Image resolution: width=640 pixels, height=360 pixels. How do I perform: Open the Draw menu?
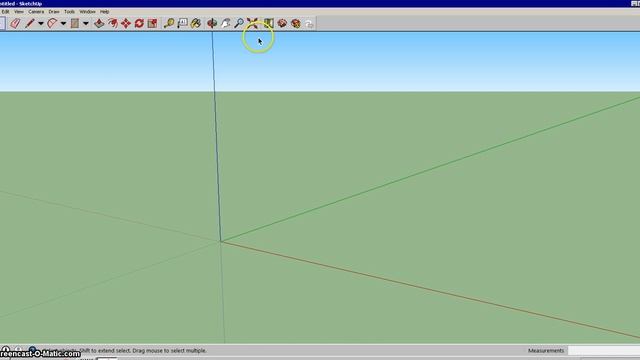54,12
